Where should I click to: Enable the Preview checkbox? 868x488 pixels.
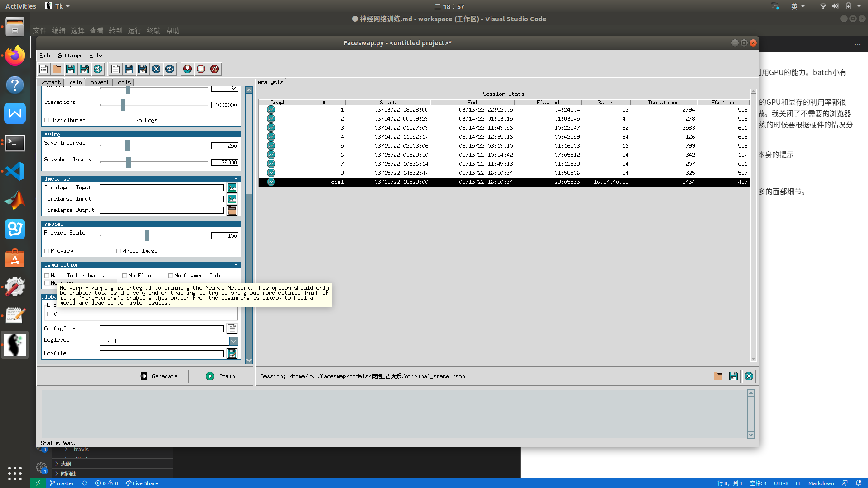pos(47,251)
